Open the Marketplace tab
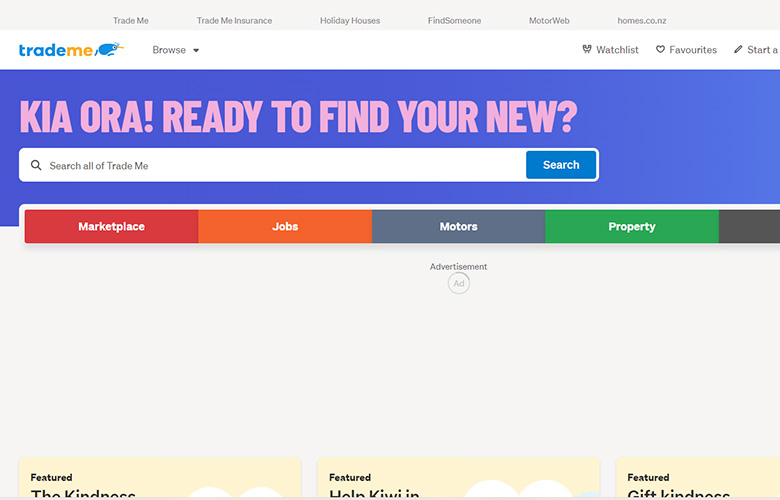The width and height of the screenshot is (780, 500). tap(111, 226)
